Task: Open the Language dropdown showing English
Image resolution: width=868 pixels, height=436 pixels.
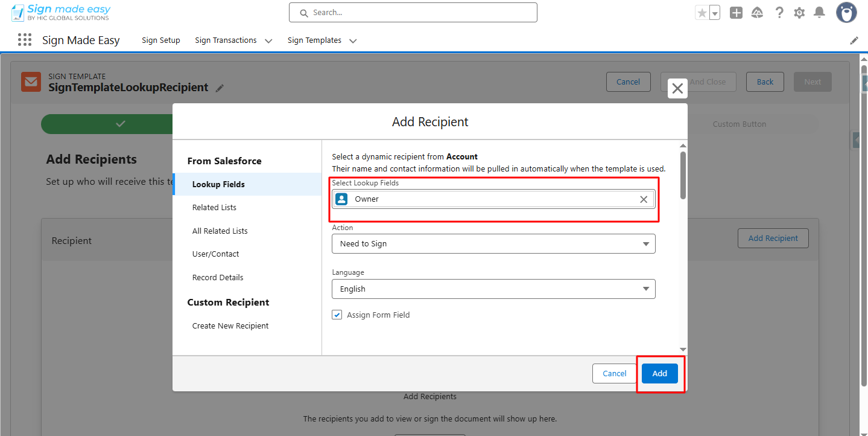Action: 493,289
